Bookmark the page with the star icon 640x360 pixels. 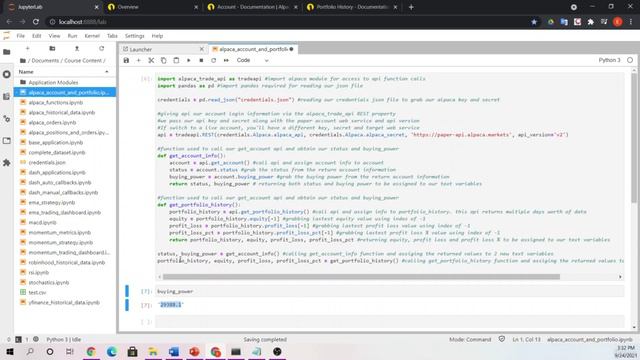point(534,22)
